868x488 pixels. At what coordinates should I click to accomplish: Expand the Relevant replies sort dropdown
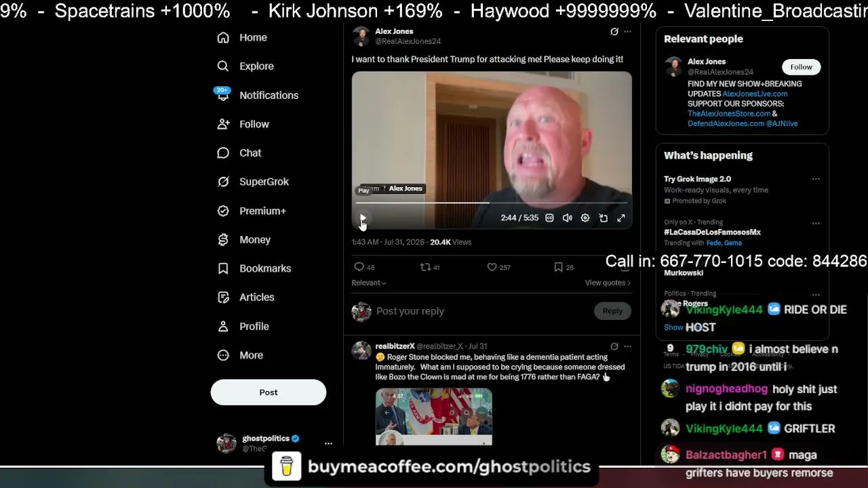click(x=369, y=283)
